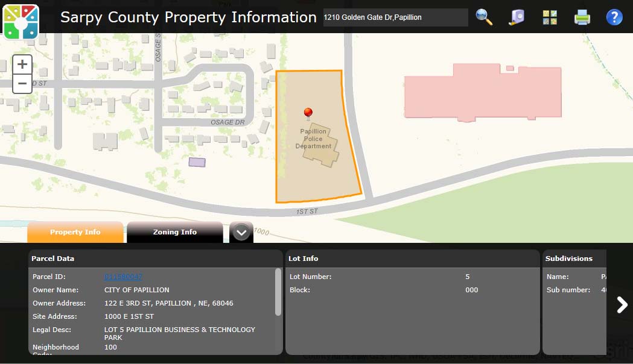Collapse the info panel with the chevron
The height and width of the screenshot is (364, 633).
pos(241,231)
